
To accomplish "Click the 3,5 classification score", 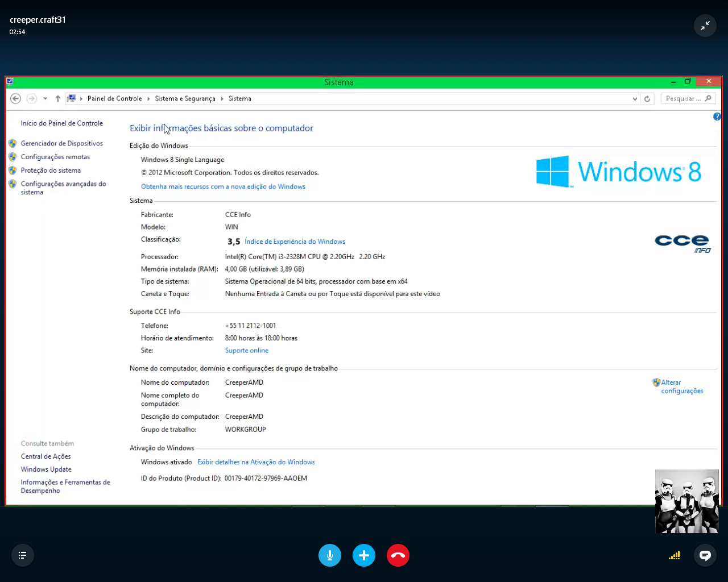I will 234,242.
